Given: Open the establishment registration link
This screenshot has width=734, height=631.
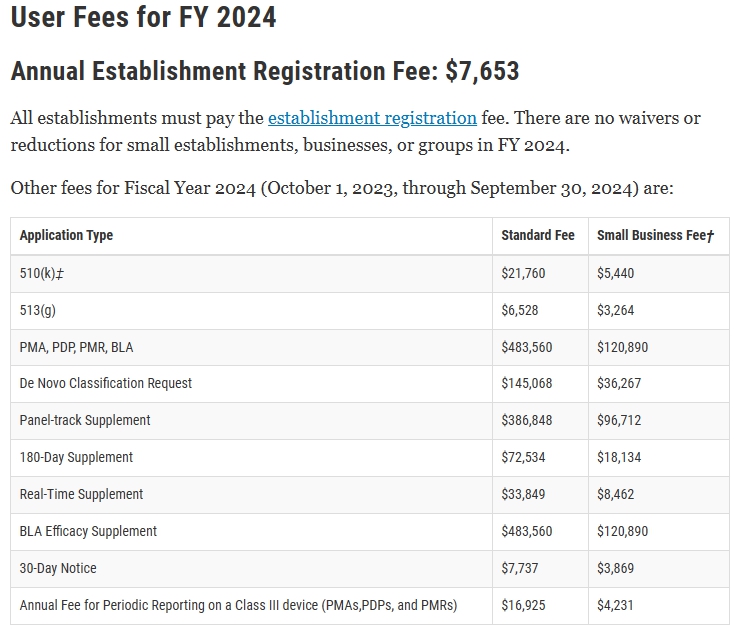Looking at the screenshot, I should 372,118.
